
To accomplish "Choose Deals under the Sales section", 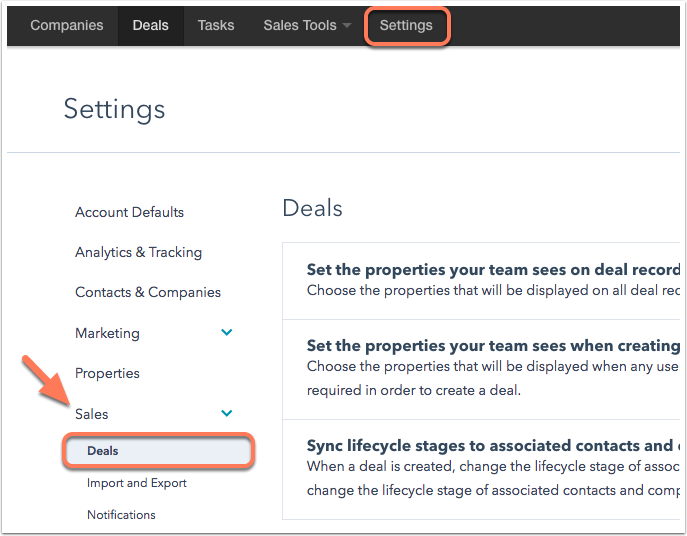I will tap(159, 451).
